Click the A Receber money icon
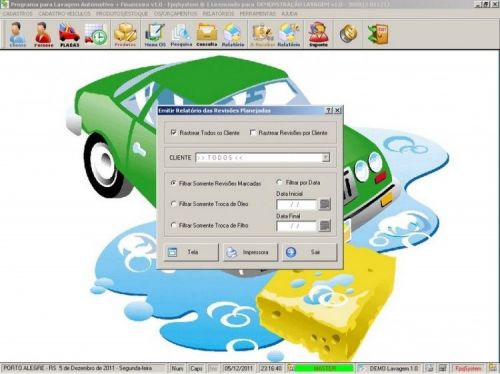Image resolution: width=500 pixels, height=374 pixels. 263,34
